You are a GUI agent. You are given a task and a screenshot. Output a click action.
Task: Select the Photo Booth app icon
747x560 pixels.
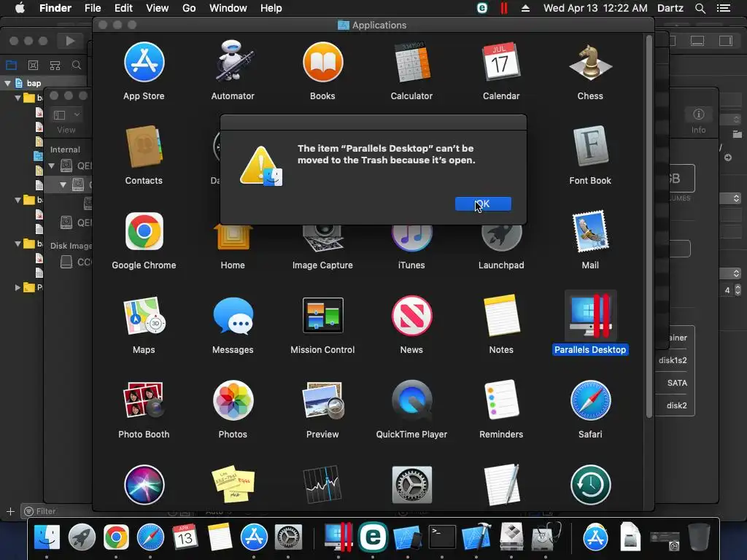[144, 400]
